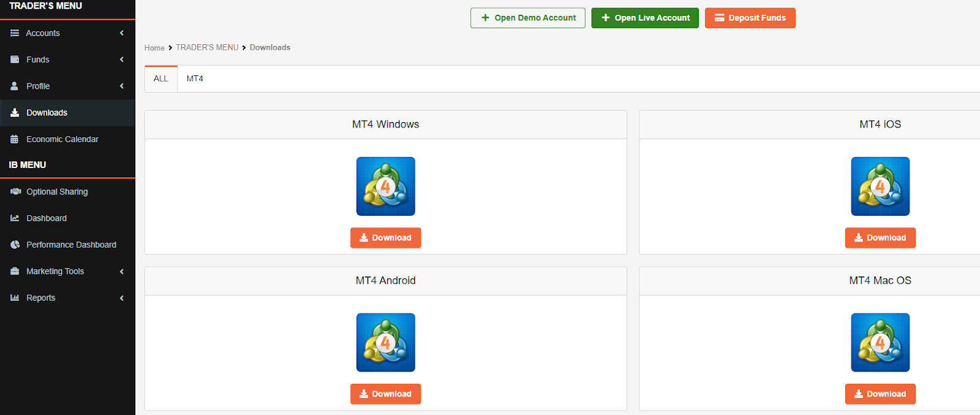Click the Profile person icon
Screen dimensions: 980x415
click(15, 86)
